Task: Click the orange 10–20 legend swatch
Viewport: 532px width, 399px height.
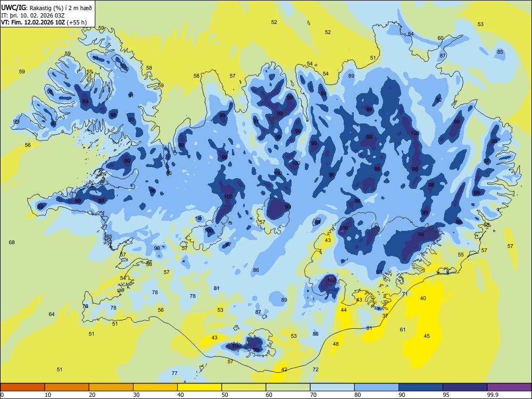Action: pos(67,387)
